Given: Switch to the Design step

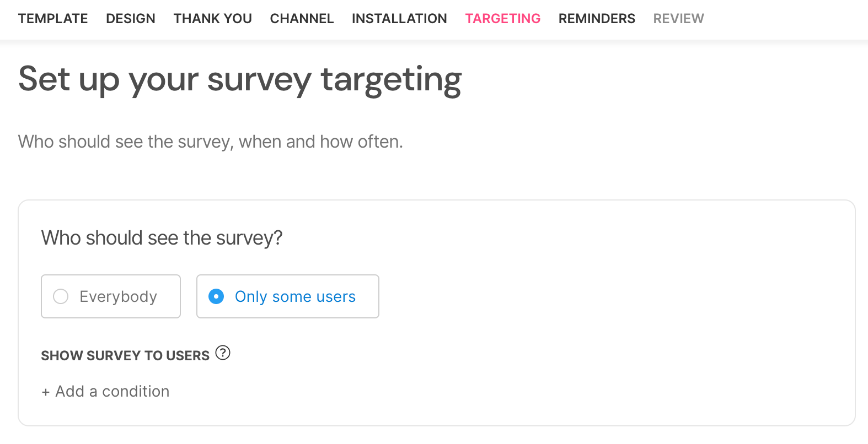Looking at the screenshot, I should click(x=131, y=19).
